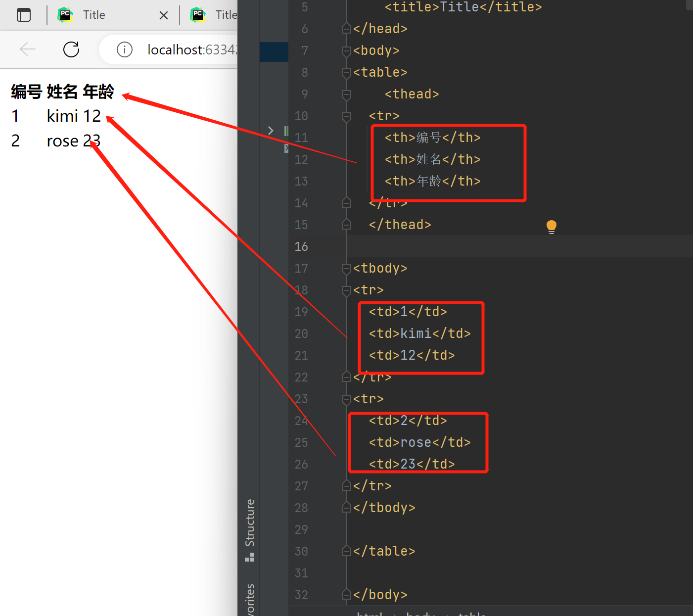693x616 pixels.
Task: Collapse the <tbody> fold at line 17
Action: [347, 268]
